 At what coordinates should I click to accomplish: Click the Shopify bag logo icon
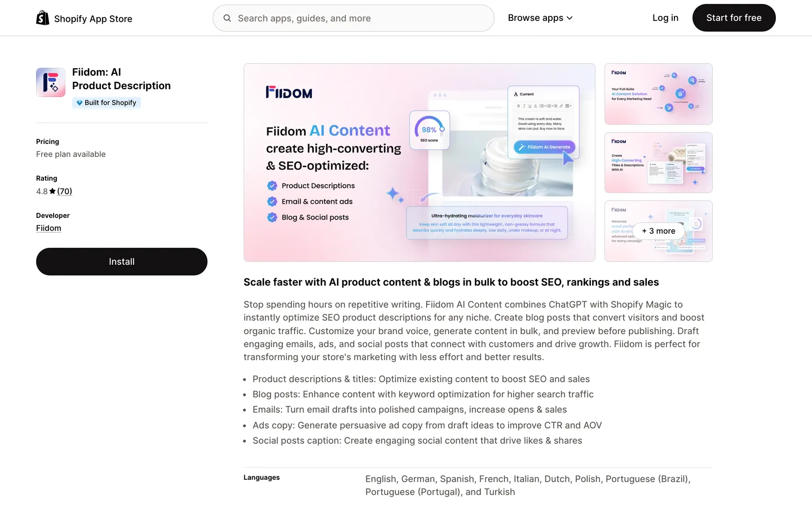pos(43,18)
